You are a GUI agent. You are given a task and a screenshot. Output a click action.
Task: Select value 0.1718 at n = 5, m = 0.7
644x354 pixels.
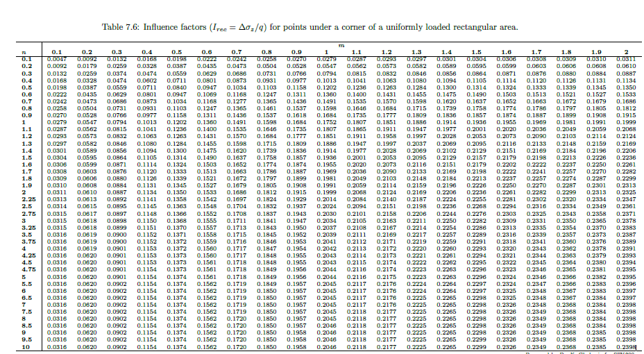pyautogui.click(x=237, y=277)
